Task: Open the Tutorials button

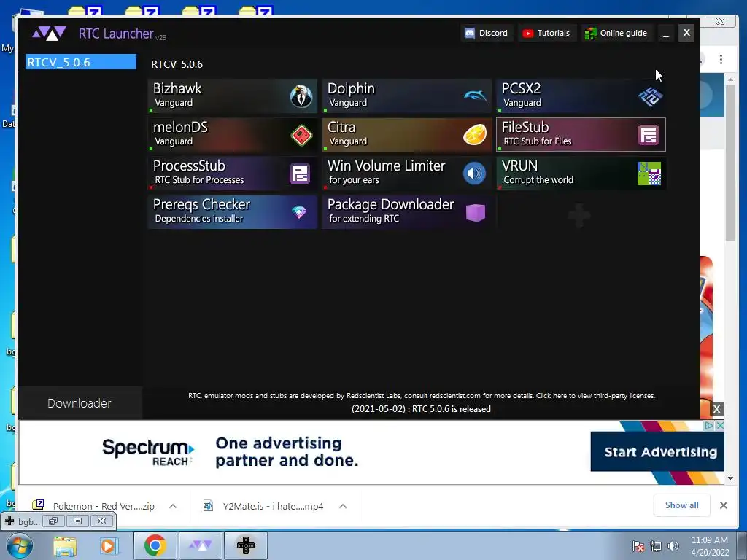Action: pos(547,33)
